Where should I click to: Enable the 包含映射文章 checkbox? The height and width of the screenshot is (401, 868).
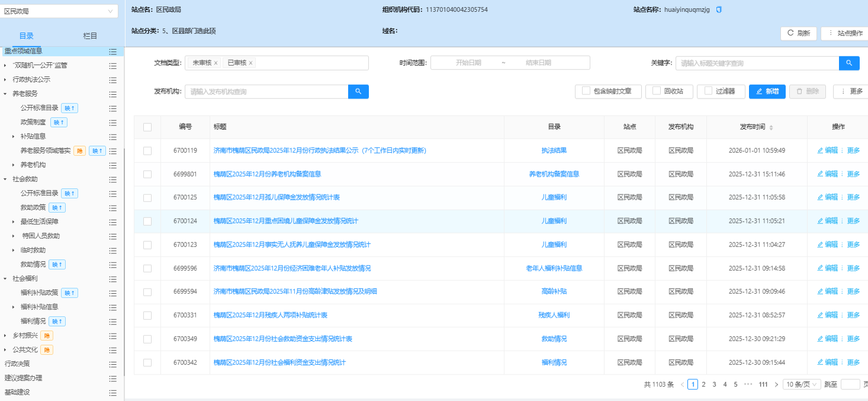point(586,91)
